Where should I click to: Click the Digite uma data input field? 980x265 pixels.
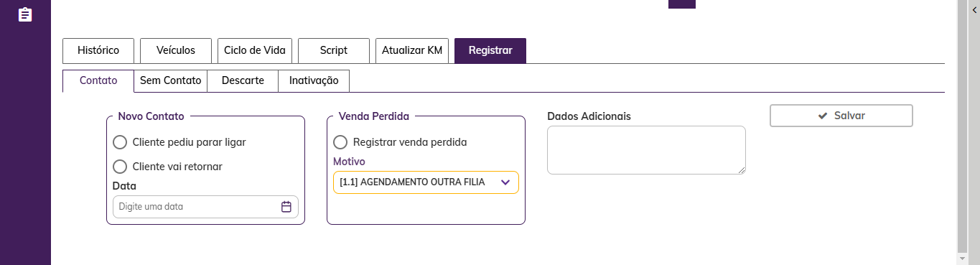(x=205, y=207)
